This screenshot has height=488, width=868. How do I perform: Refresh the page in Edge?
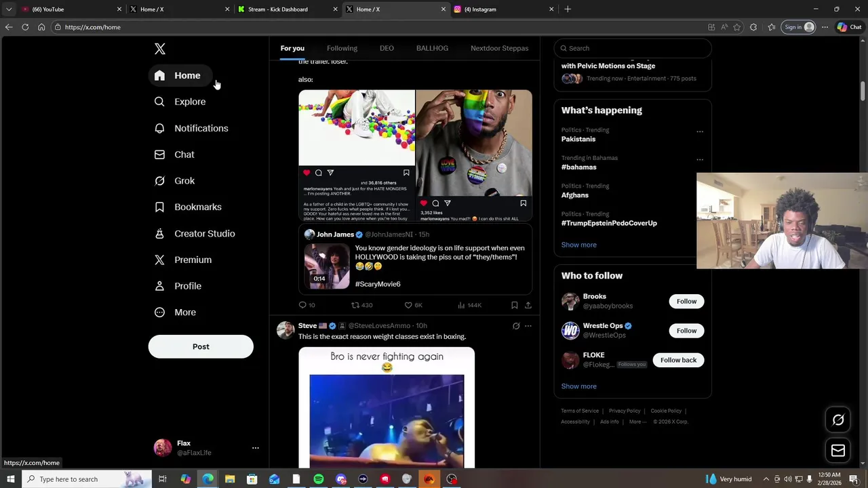25,27
